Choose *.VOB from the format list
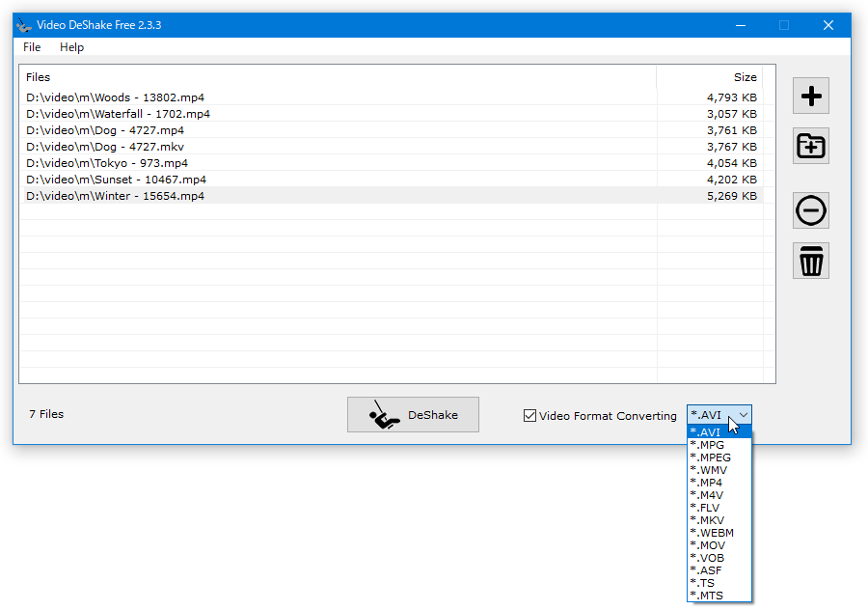 click(719, 558)
